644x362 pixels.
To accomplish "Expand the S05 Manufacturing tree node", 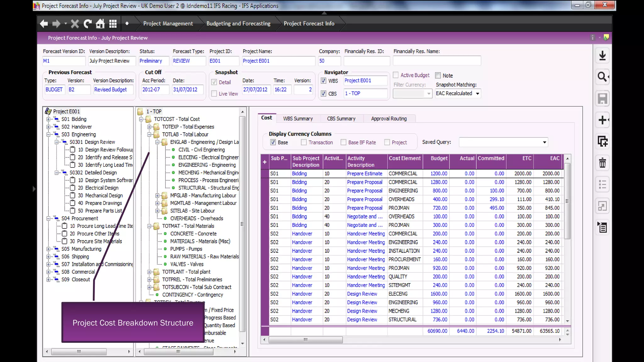I will click(48, 249).
